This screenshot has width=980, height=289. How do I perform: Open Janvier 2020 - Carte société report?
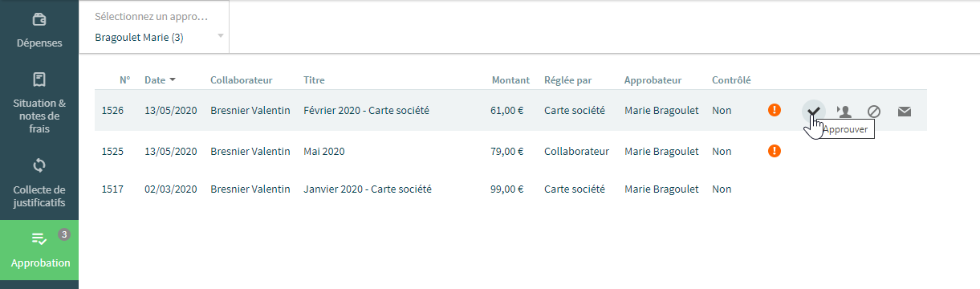click(368, 189)
